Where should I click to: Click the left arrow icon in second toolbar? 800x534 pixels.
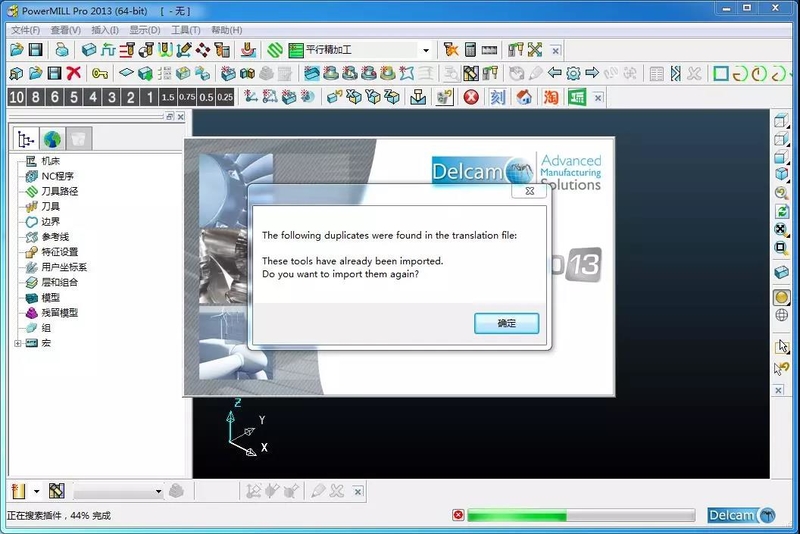tap(555, 73)
